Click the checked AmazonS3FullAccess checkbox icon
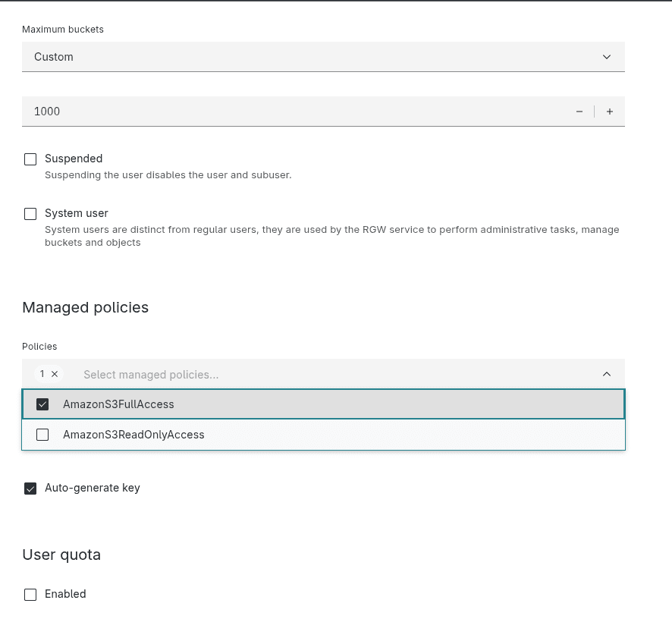 pos(42,404)
